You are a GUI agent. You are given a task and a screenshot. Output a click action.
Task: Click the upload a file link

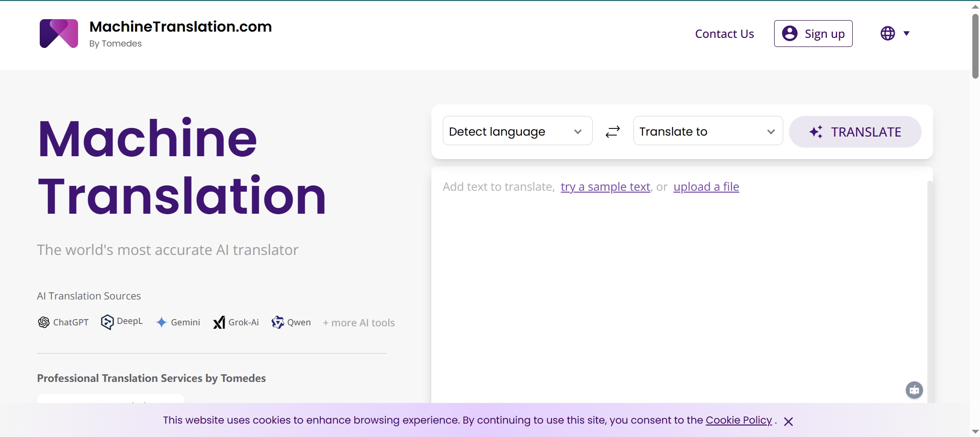[706, 187]
